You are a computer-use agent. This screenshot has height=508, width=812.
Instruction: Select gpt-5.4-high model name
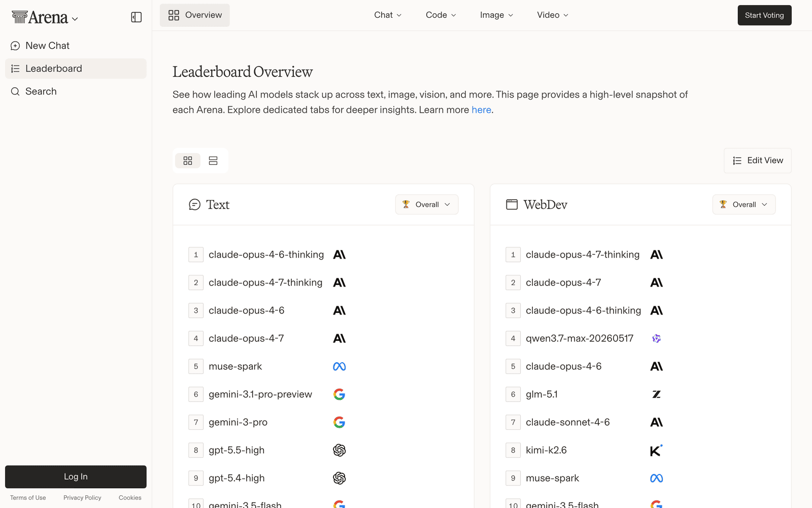[x=236, y=478]
